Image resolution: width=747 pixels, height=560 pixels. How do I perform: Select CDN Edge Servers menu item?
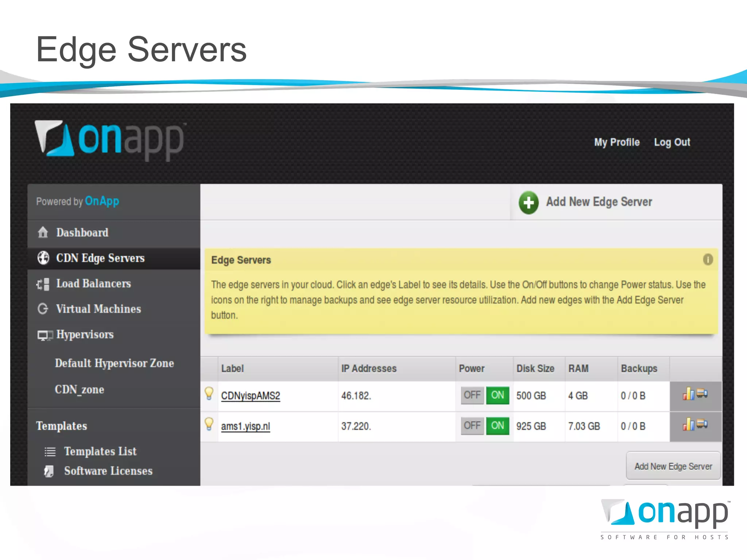click(x=100, y=258)
